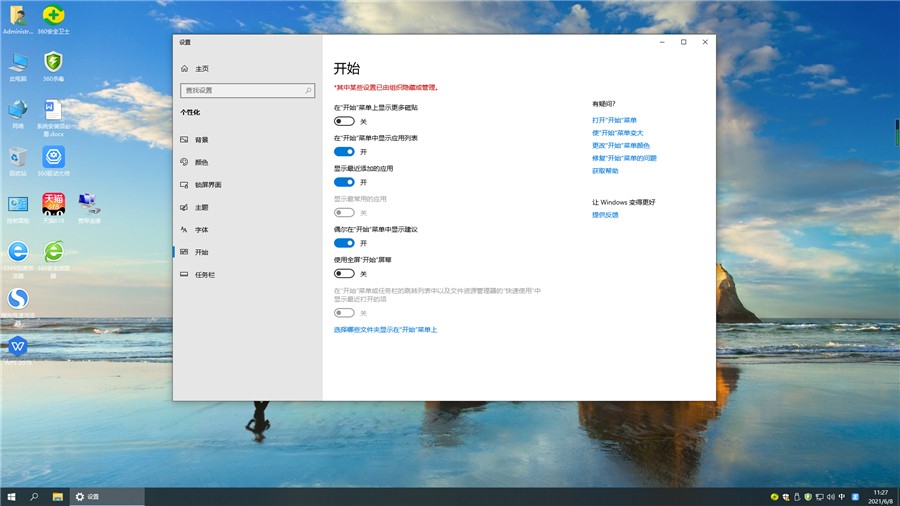Open 回收站 recycle bin icon
The width and height of the screenshot is (900, 506).
click(x=18, y=161)
